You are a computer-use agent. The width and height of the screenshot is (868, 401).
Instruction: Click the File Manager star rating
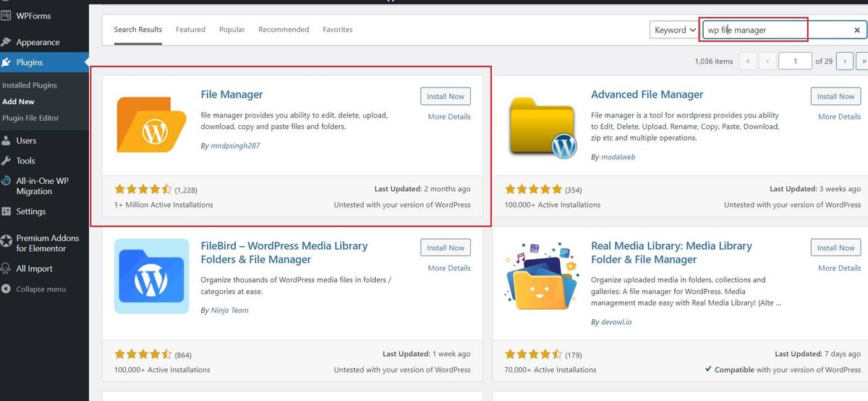[143, 190]
